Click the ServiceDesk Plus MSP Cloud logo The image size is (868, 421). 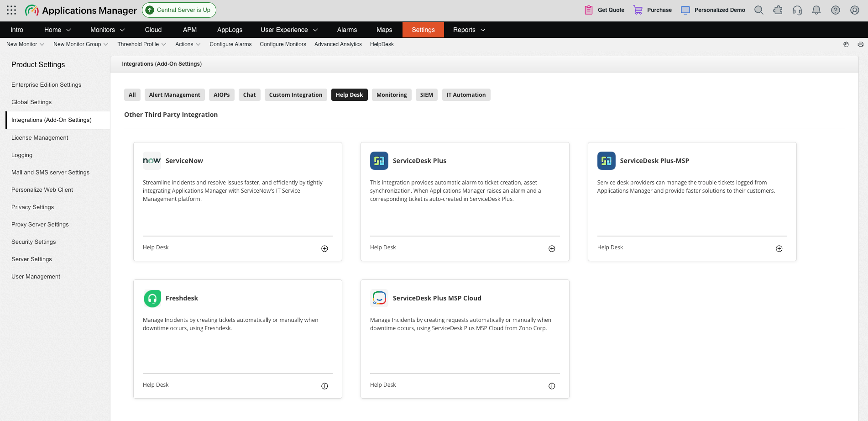tap(379, 298)
